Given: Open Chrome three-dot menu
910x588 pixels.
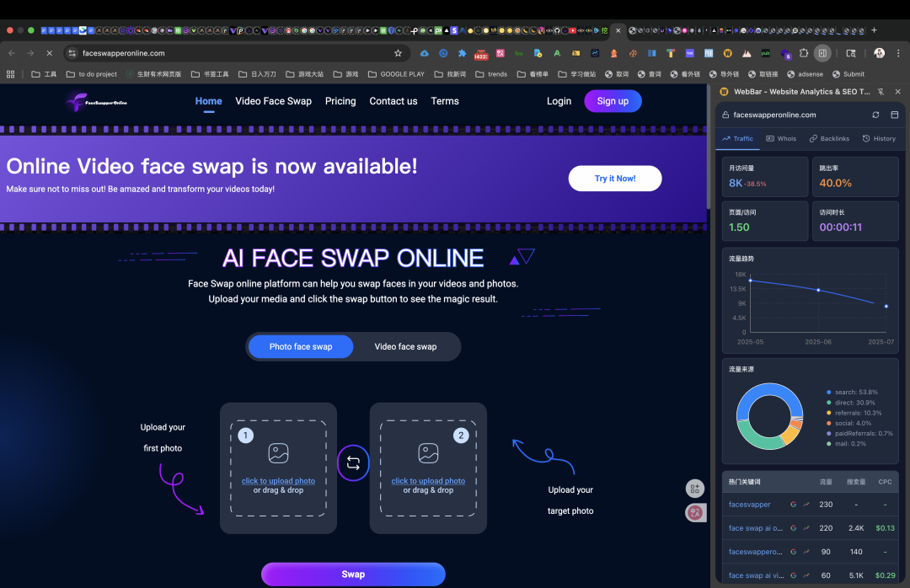Looking at the screenshot, I should 898,53.
